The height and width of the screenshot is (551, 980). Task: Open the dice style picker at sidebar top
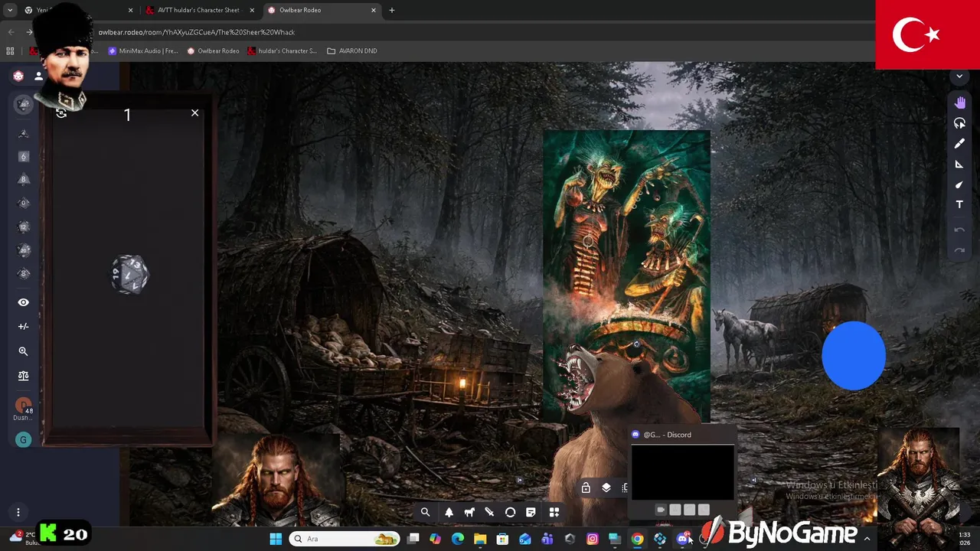[24, 105]
